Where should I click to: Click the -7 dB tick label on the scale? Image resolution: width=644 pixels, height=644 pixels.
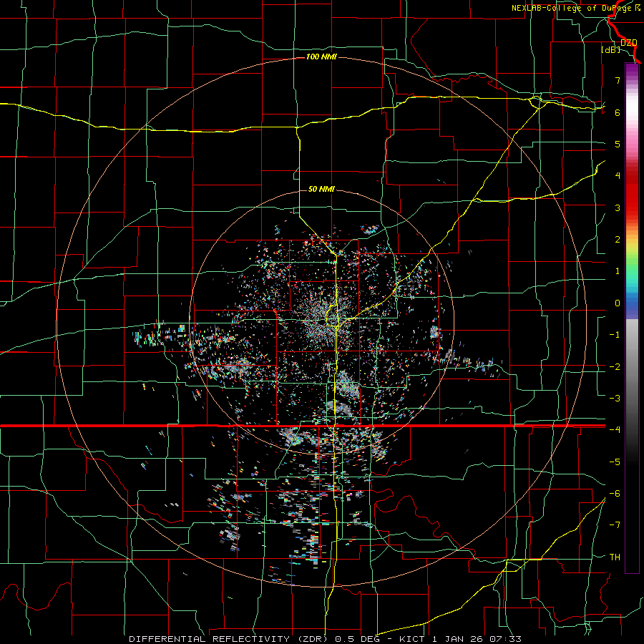tap(615, 525)
